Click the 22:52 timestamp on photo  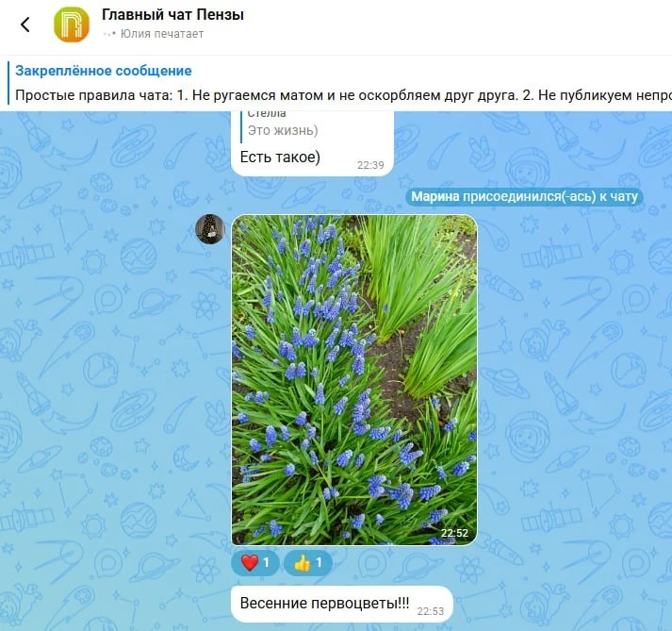(454, 533)
